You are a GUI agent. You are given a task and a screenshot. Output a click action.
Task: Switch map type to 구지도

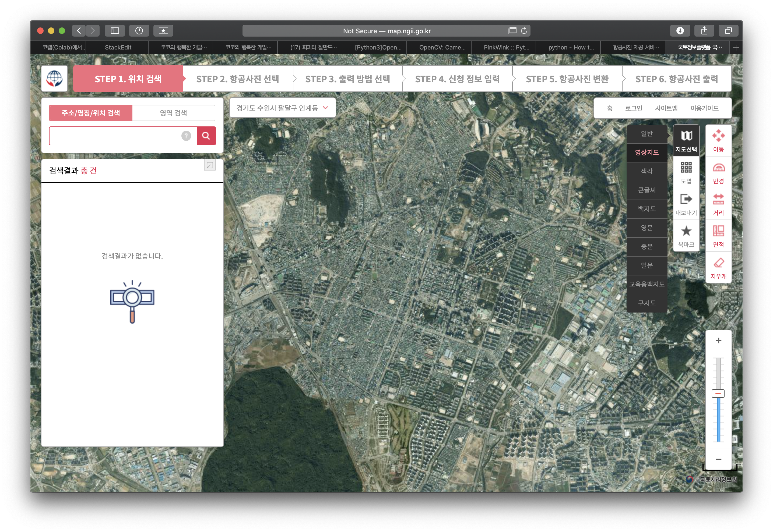[646, 303]
